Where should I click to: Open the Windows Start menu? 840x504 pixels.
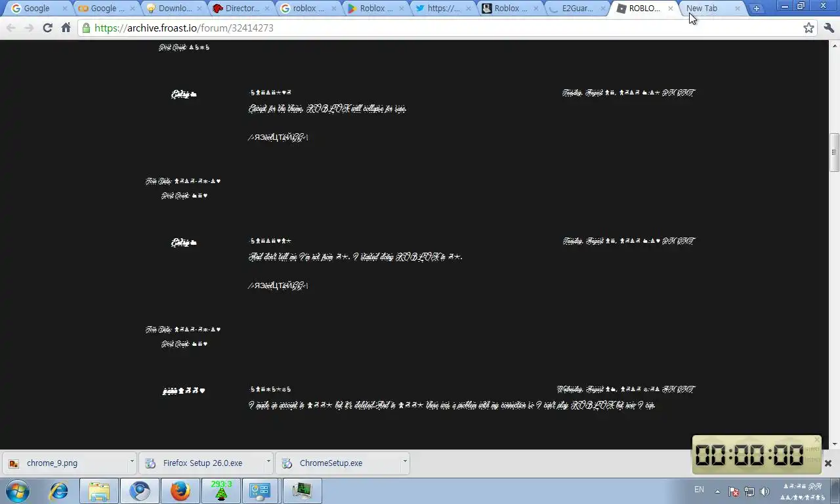18,491
